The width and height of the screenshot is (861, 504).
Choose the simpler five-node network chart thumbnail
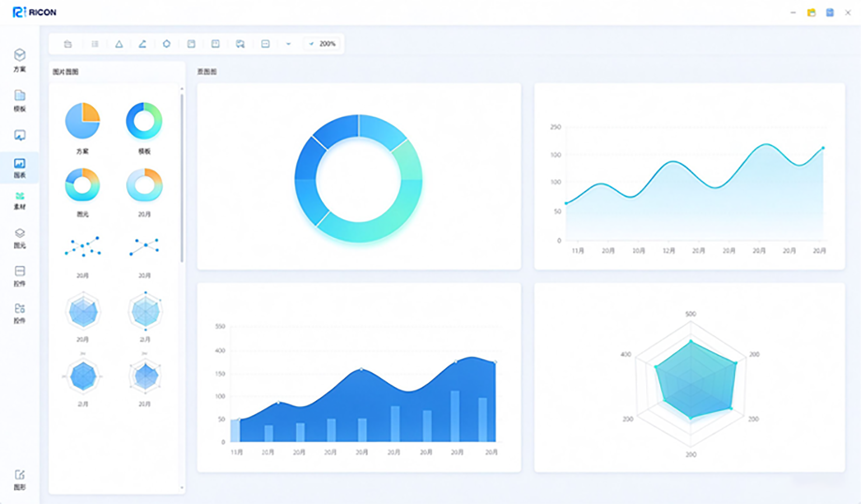[144, 247]
